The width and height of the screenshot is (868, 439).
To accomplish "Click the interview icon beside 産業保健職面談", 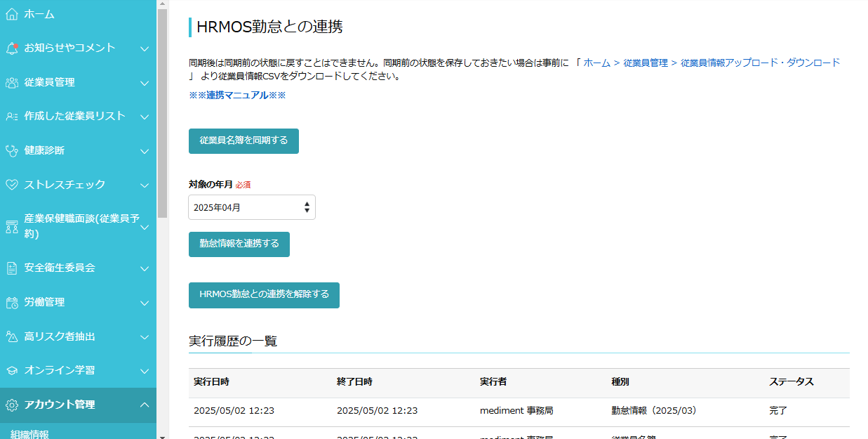I will 12,227.
